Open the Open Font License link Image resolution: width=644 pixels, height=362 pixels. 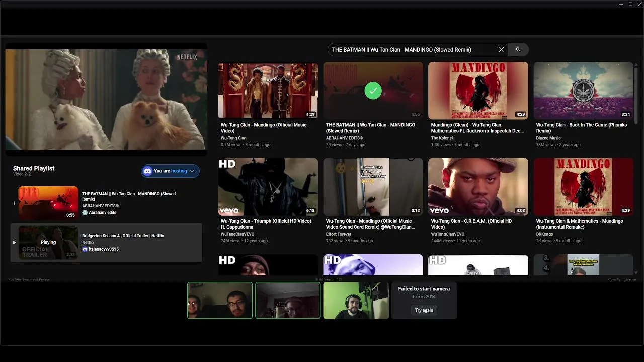(622, 279)
